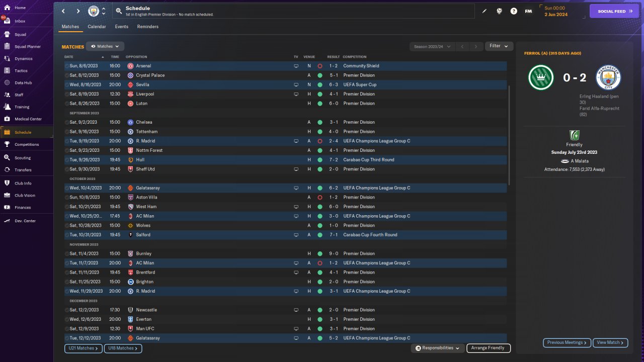
Task: Expand the Responsibilities dropdown
Action: click(438, 348)
